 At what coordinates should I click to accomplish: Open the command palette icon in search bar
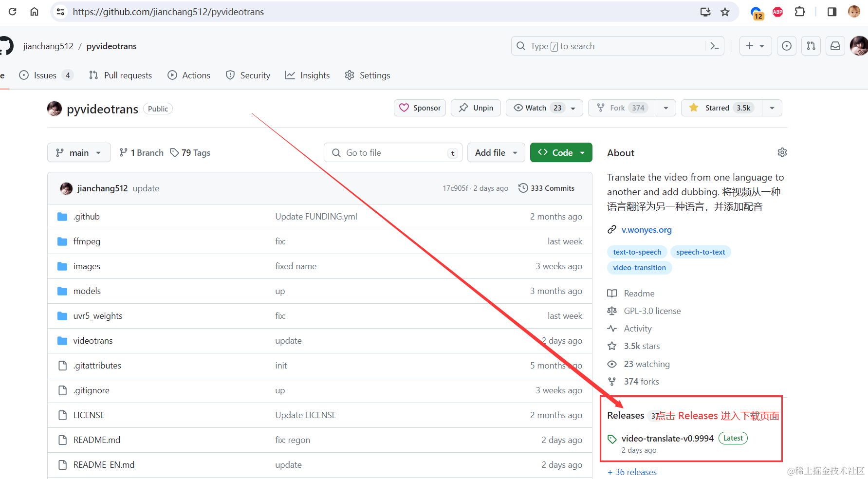[x=714, y=46]
